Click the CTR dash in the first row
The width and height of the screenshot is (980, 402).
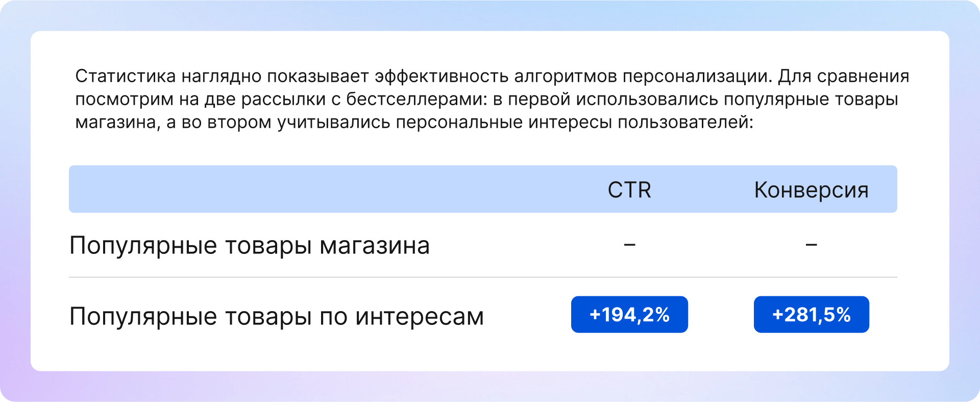click(629, 245)
